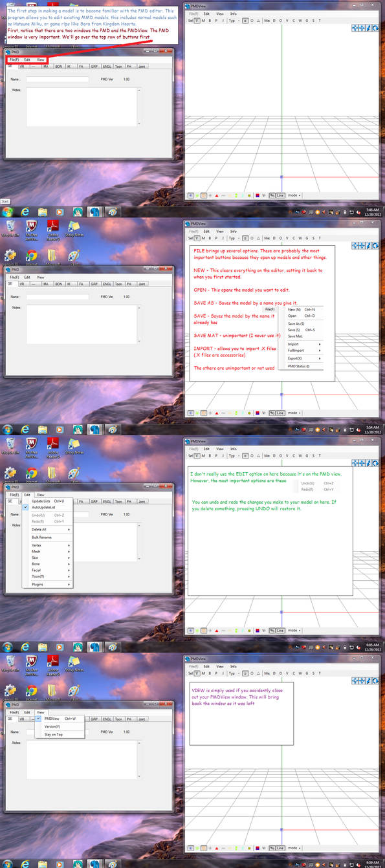The width and height of the screenshot is (385, 868).
Task: Click Miku character taskbar icon, 5:46 AM screenshot
Action: point(77,212)
